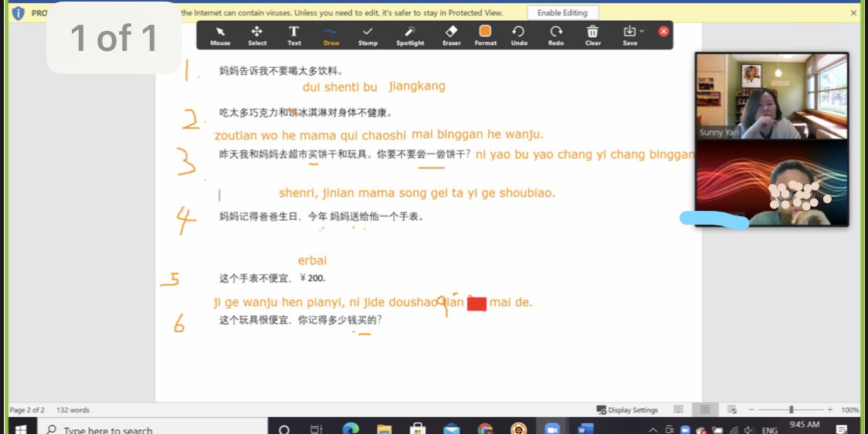Activate the Text annotation tool
This screenshot has width=868, height=434.
tap(294, 35)
